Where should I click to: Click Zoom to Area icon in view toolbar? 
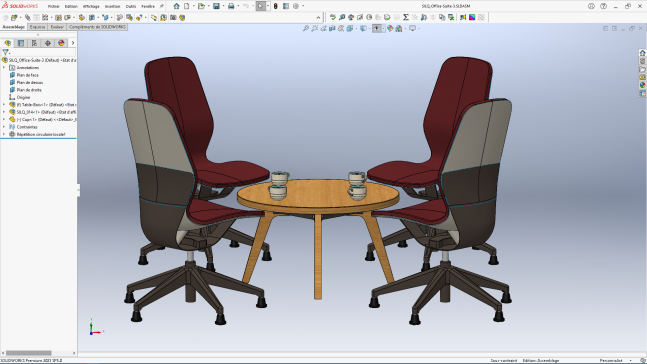pyautogui.click(x=315, y=28)
